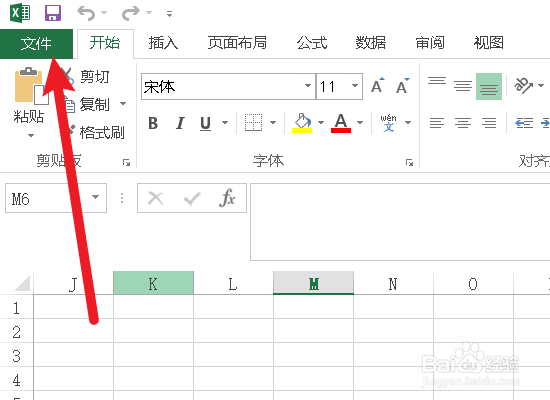
Task: Click the Excel application logo icon
Action: 20,13
